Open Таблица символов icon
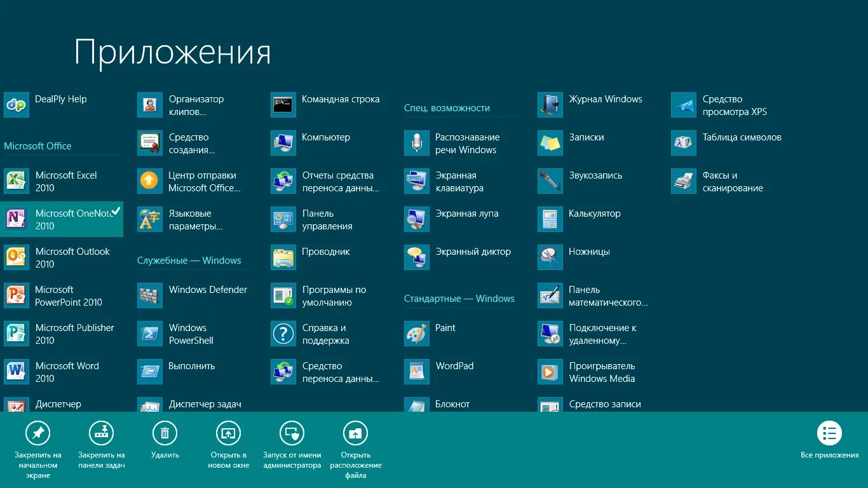 click(x=684, y=143)
